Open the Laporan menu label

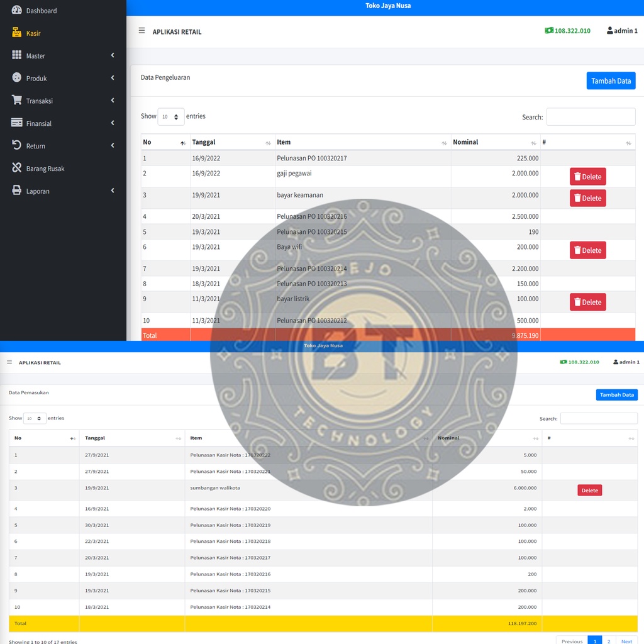pos(38,191)
